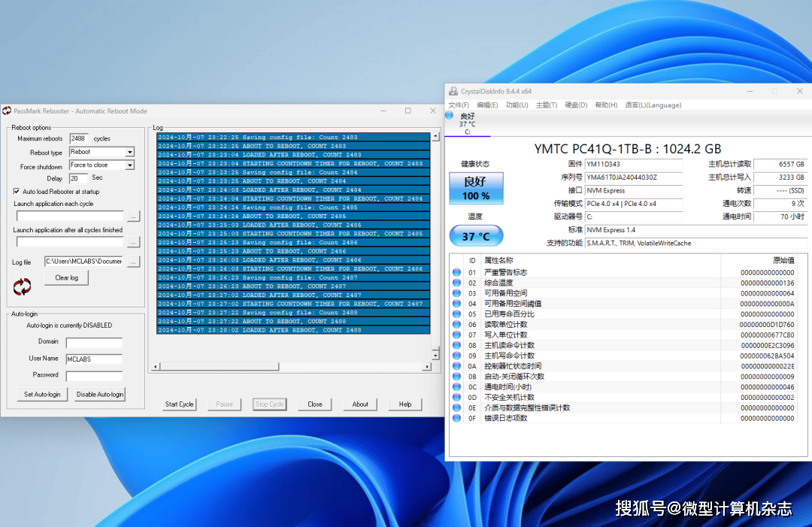Click status orb for attribute 01 严重警告标志
812x527 pixels.
pyautogui.click(x=457, y=272)
